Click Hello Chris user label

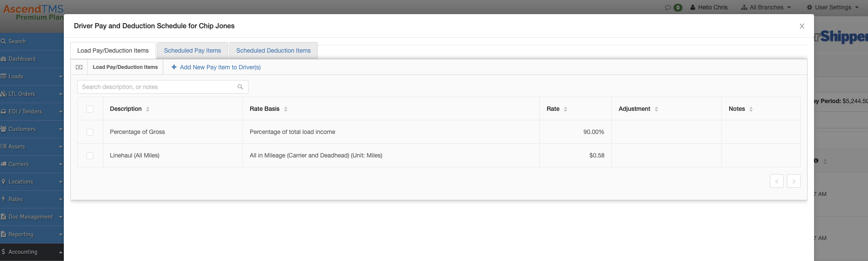pos(713,8)
